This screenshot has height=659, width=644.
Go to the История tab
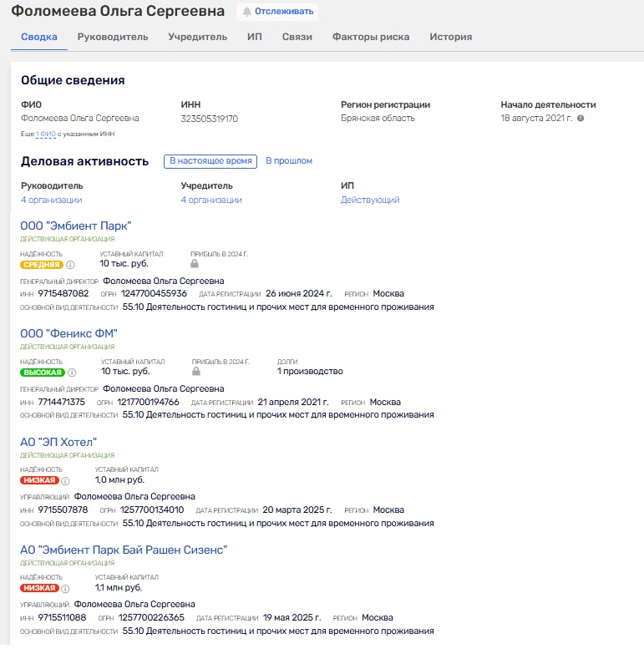coord(450,37)
